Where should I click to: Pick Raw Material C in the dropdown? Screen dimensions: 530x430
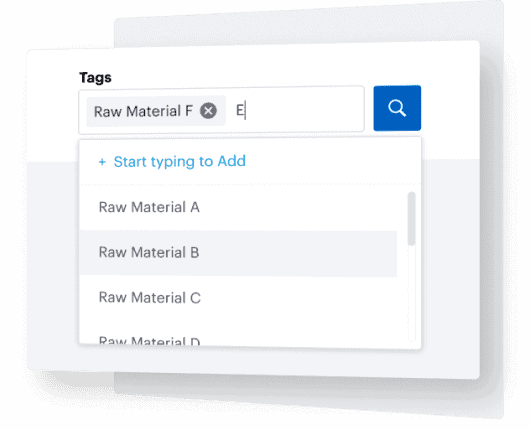pyautogui.click(x=238, y=298)
